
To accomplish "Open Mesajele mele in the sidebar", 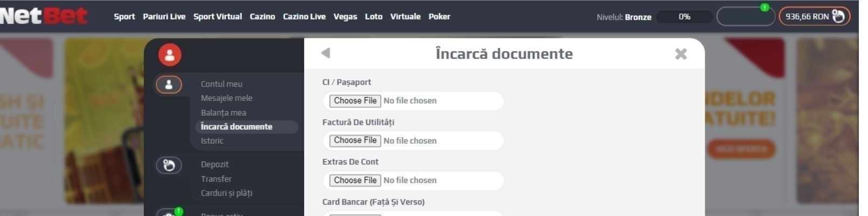I will pos(226,98).
